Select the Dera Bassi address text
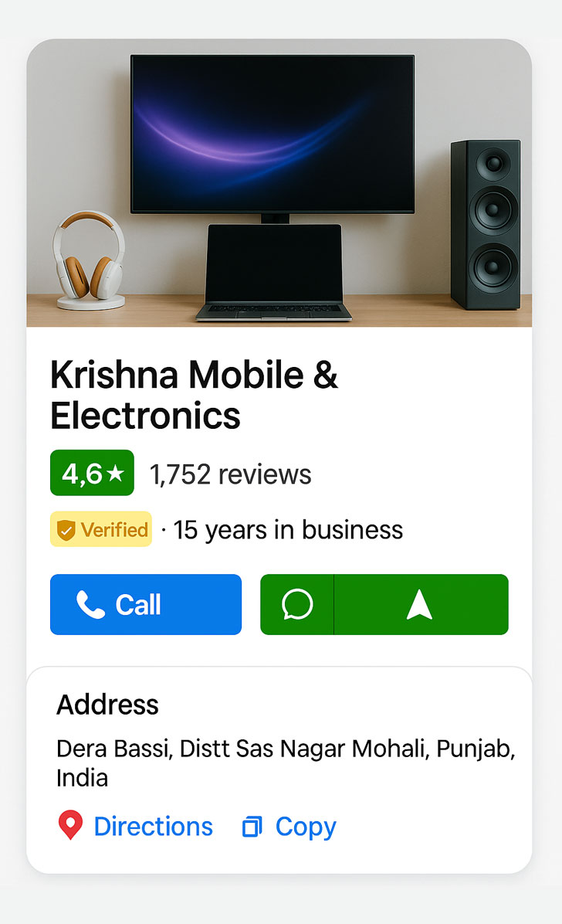The width and height of the screenshot is (562, 924). click(286, 763)
